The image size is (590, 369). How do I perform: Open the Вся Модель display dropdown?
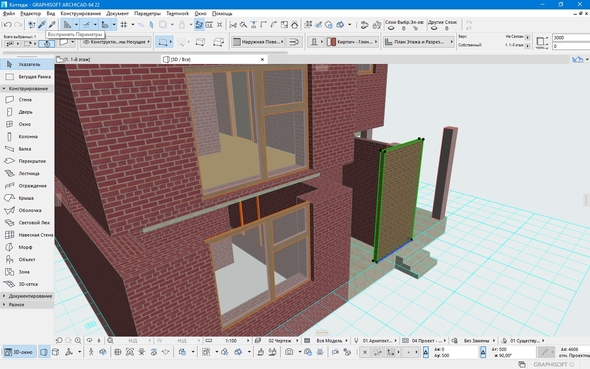(326, 340)
